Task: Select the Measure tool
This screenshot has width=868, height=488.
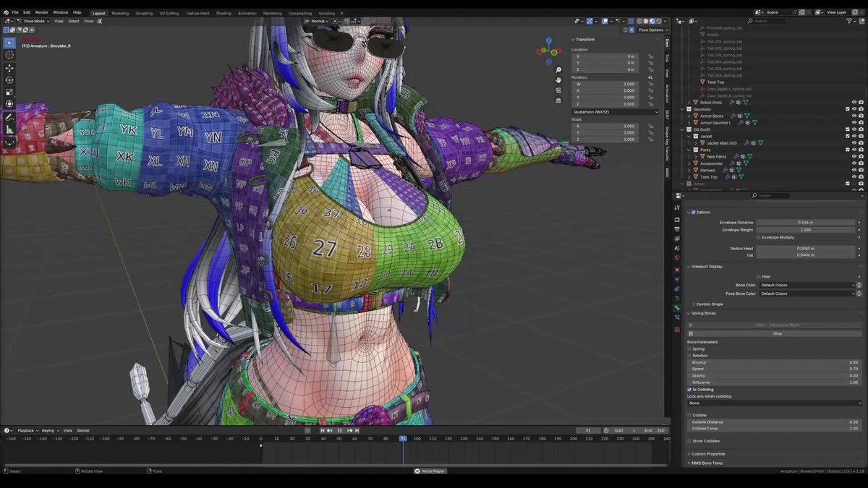Action: coord(9,129)
